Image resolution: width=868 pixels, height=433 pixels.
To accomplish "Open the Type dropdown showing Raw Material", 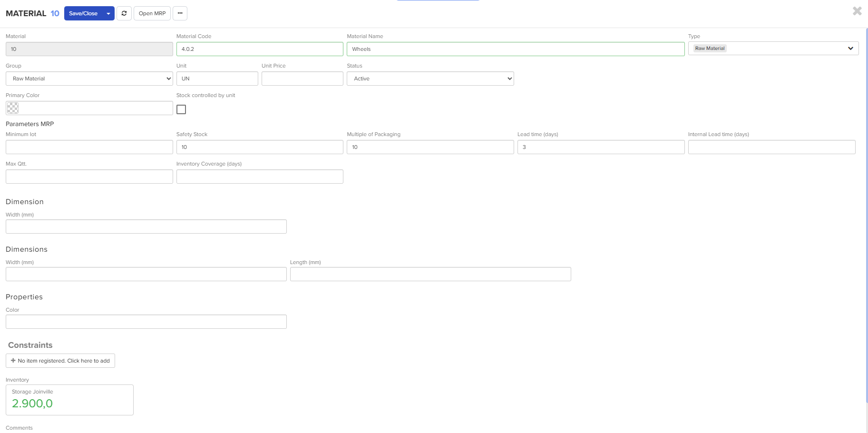I will (x=773, y=48).
